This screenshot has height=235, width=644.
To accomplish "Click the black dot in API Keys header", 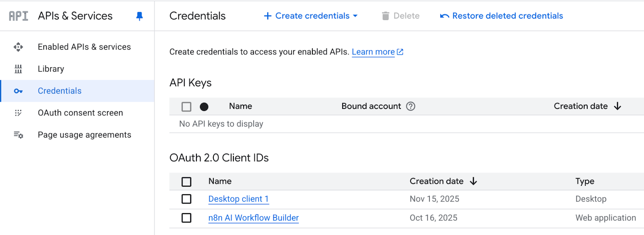I will tap(204, 107).
